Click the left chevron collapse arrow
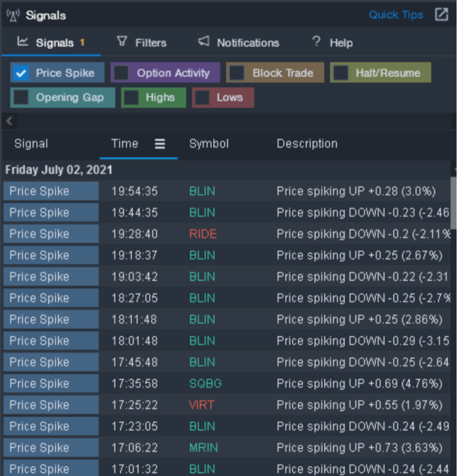457x476 pixels. pos(9,121)
